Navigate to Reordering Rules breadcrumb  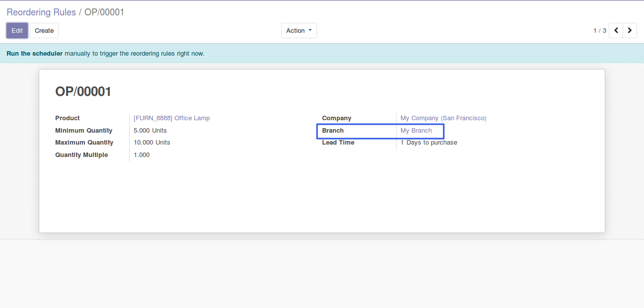pos(41,12)
